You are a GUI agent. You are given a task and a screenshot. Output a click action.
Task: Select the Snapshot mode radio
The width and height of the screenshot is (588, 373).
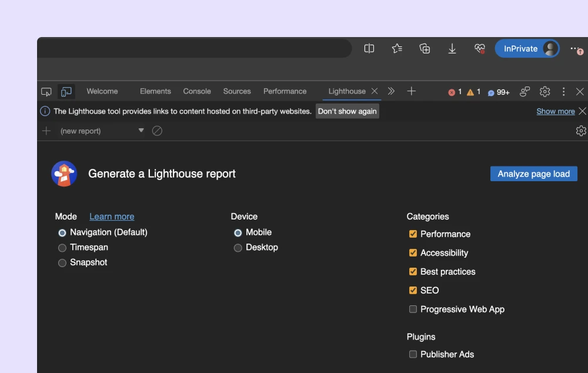62,262
